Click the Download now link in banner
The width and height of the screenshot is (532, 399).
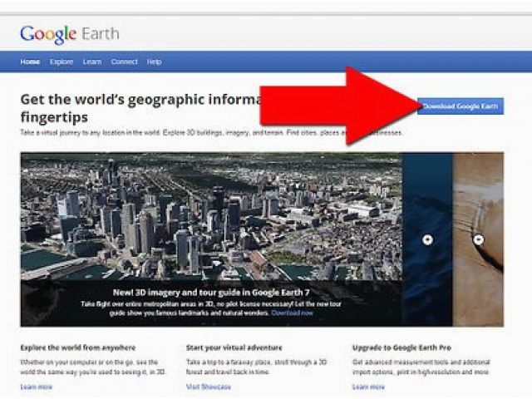click(x=292, y=313)
